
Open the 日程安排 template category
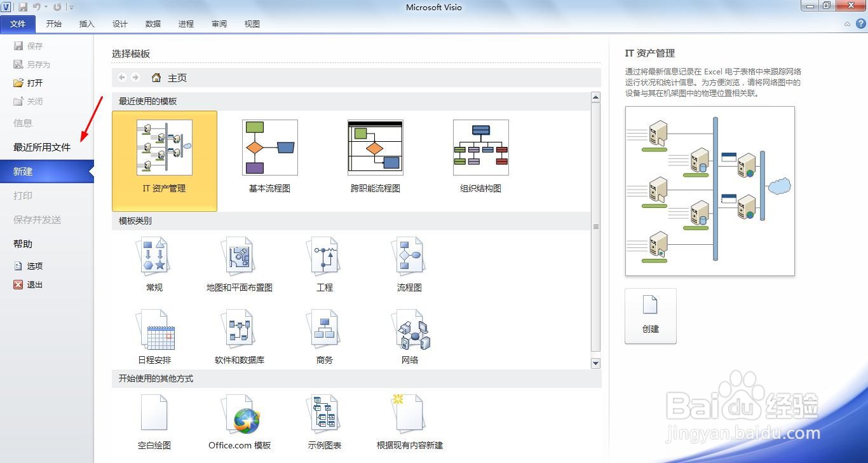(x=154, y=337)
